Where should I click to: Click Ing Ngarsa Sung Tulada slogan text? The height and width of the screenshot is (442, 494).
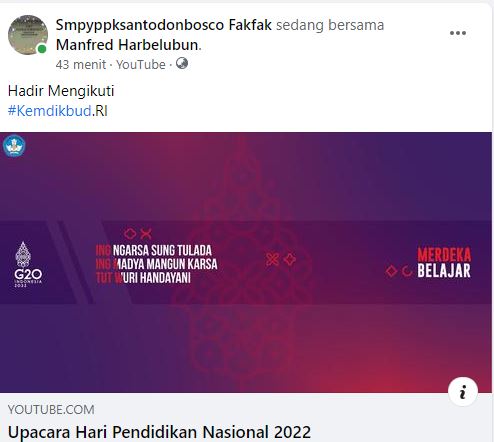click(x=154, y=250)
